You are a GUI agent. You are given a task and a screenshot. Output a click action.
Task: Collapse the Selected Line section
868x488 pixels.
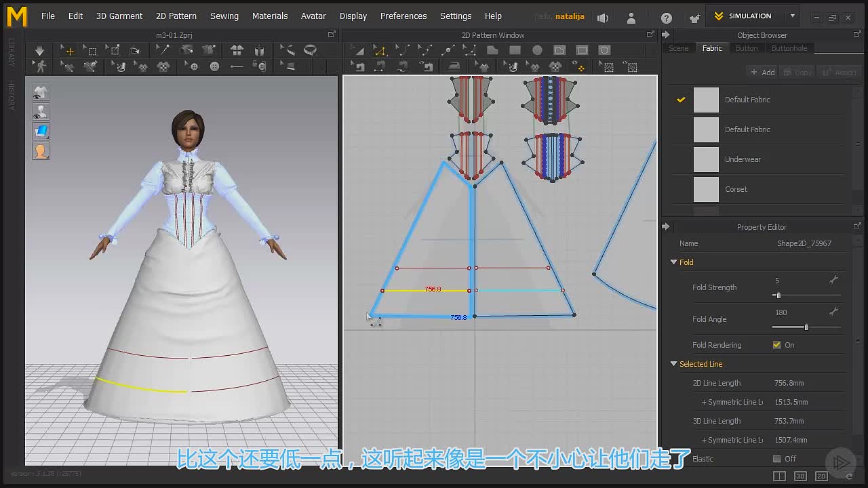673,364
